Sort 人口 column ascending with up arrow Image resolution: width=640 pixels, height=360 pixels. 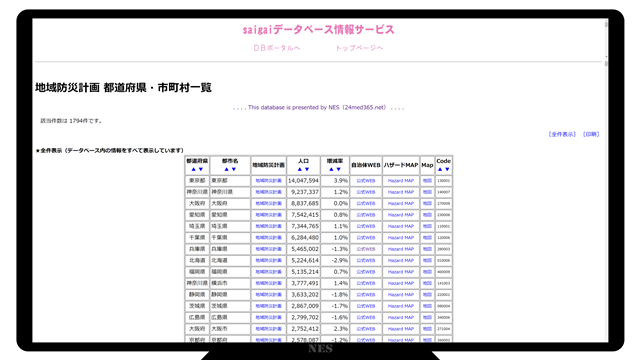300,169
